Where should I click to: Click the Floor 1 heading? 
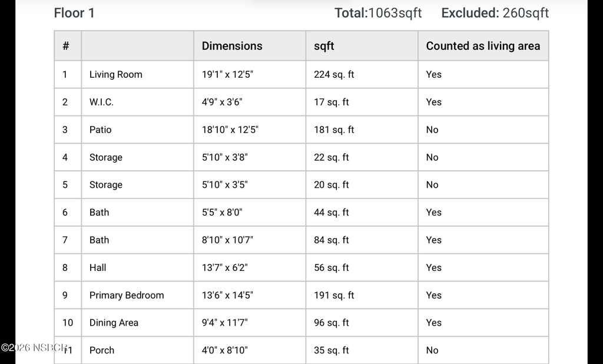pyautogui.click(x=74, y=13)
